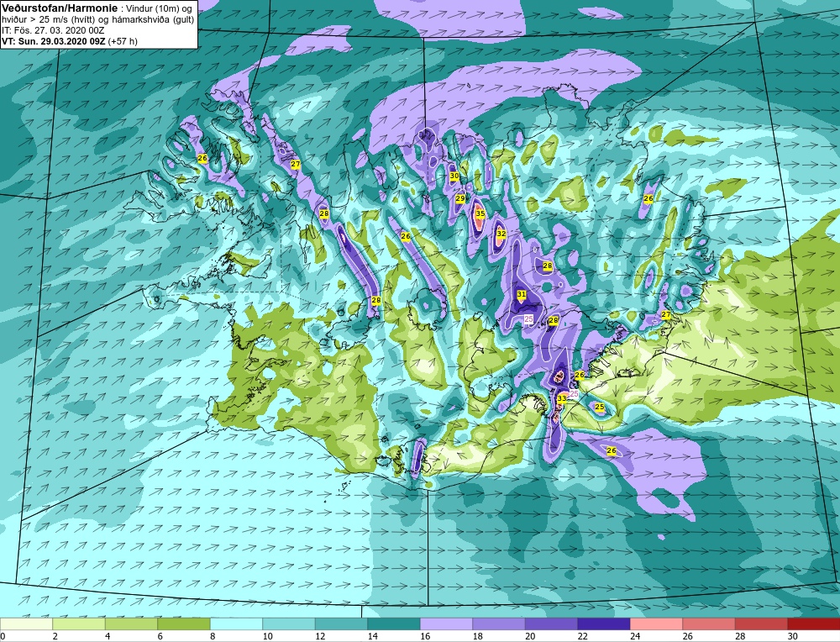Select the 24–26 m/s pink legend swatch
The image size is (840, 642).
(656, 624)
